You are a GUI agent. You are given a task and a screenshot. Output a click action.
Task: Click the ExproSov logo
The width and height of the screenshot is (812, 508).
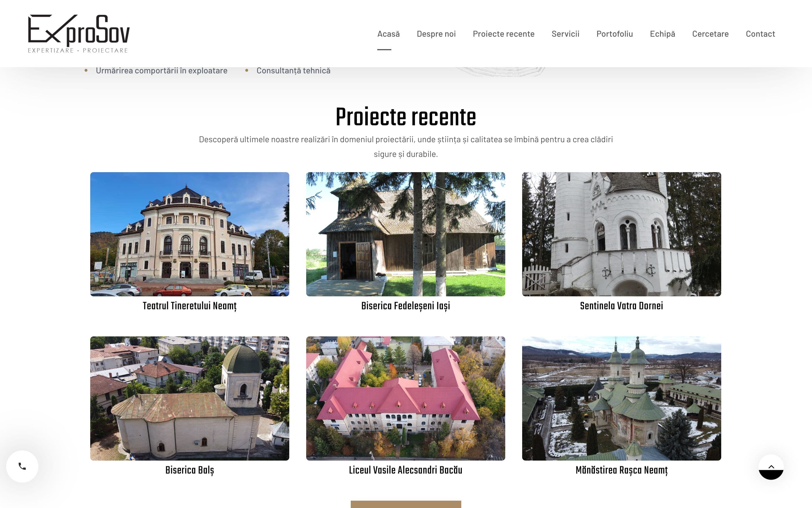point(79,34)
